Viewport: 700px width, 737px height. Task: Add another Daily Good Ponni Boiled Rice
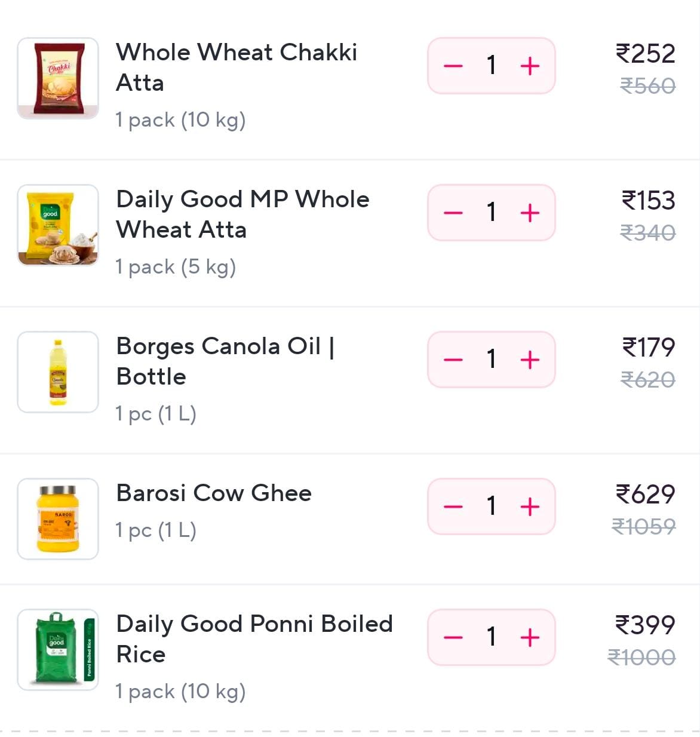pos(530,637)
